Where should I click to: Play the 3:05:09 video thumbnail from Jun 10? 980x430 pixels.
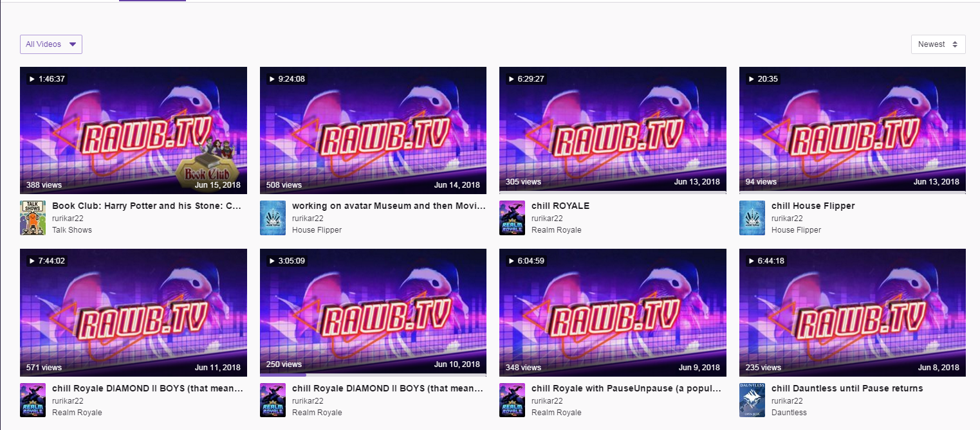373,313
